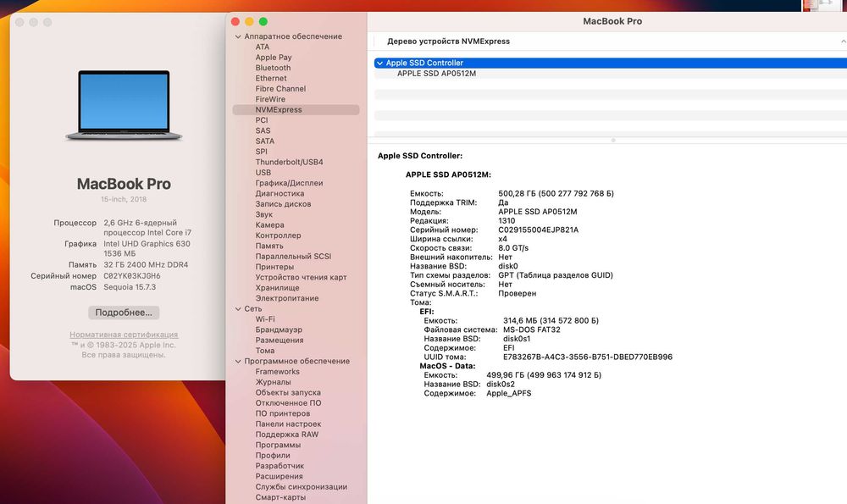This screenshot has height=504, width=847.
Task: Select Fibre Channel in the sidebar
Action: pyautogui.click(x=280, y=89)
